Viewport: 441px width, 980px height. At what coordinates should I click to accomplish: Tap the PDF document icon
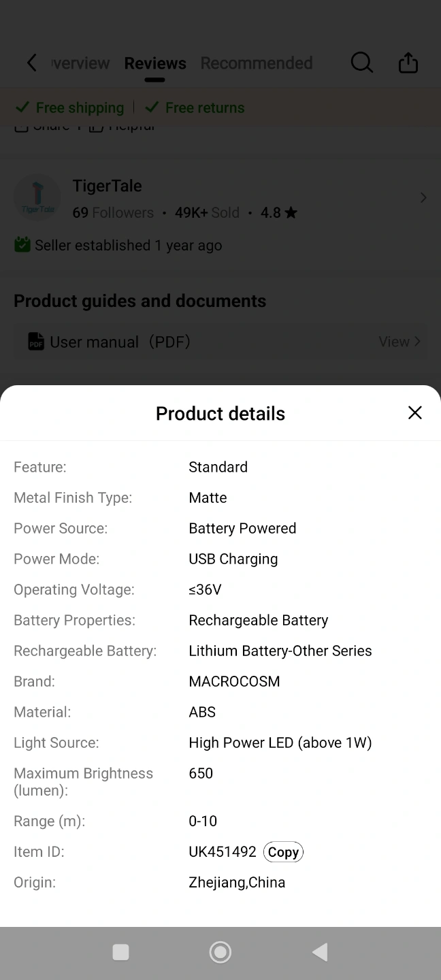36,342
